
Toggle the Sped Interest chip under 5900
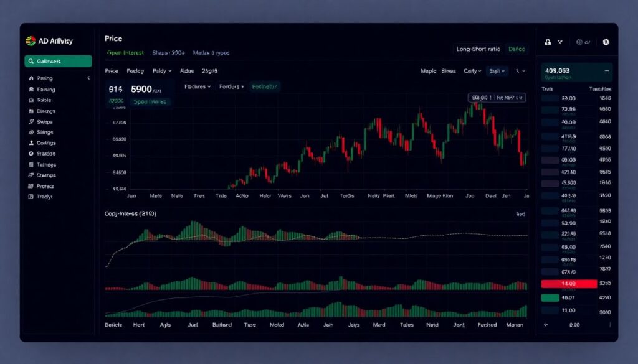149,101
